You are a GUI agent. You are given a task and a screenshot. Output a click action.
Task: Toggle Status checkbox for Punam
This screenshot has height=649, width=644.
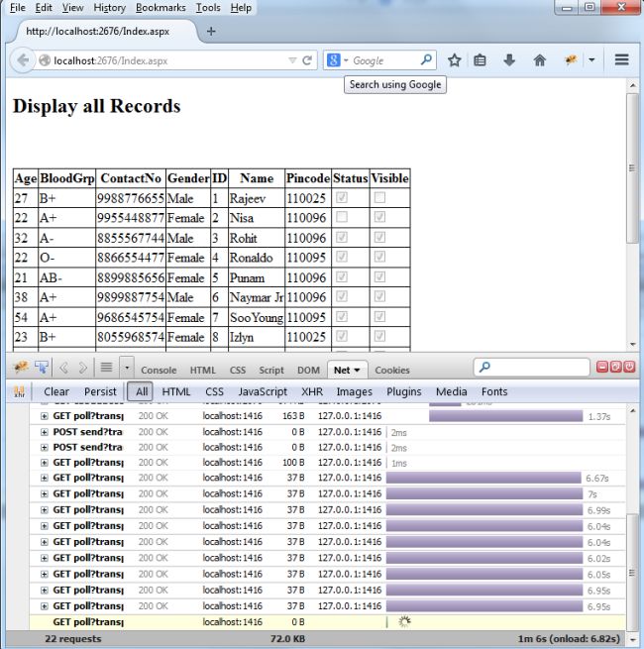[342, 276]
